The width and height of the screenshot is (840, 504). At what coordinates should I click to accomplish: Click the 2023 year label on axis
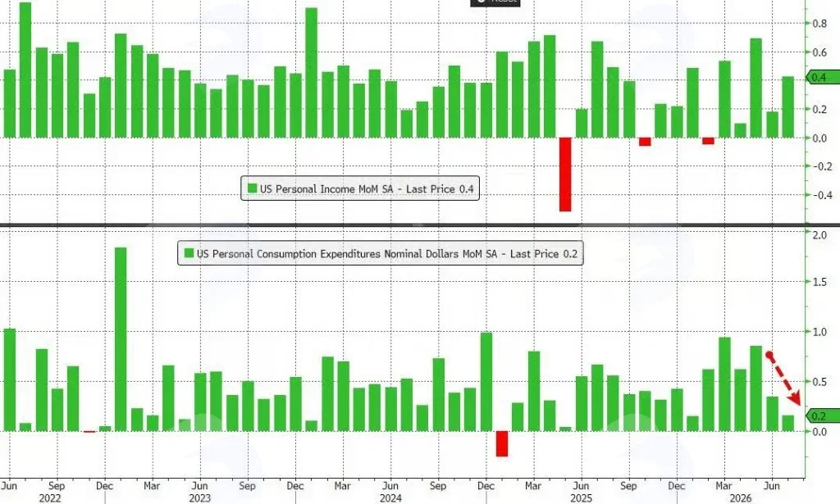(199, 498)
